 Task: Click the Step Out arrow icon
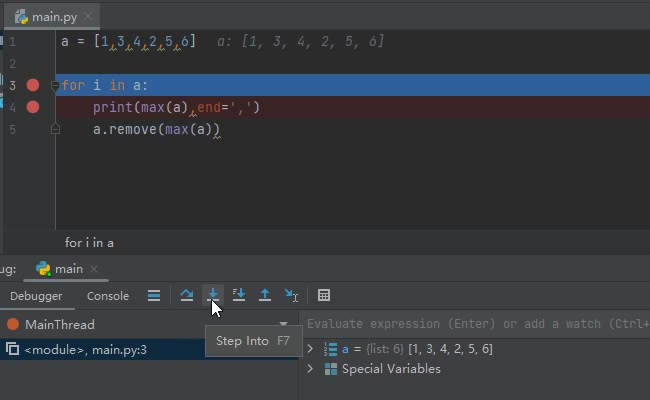265,295
